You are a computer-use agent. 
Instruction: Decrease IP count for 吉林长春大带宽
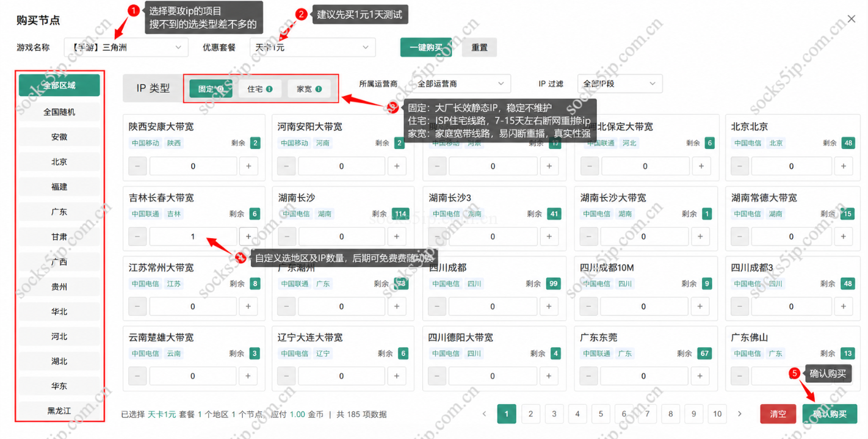click(x=137, y=236)
